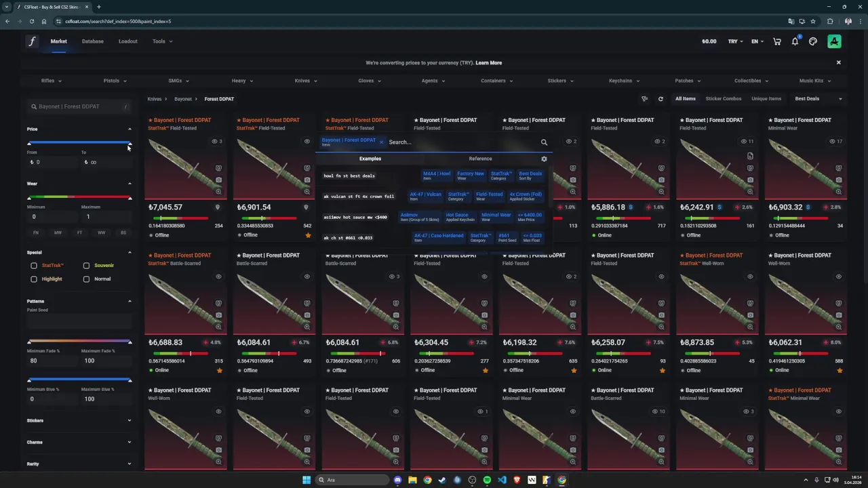Dismiss the currency conversion banner
Screen dimensions: 868x488
click(x=838, y=62)
